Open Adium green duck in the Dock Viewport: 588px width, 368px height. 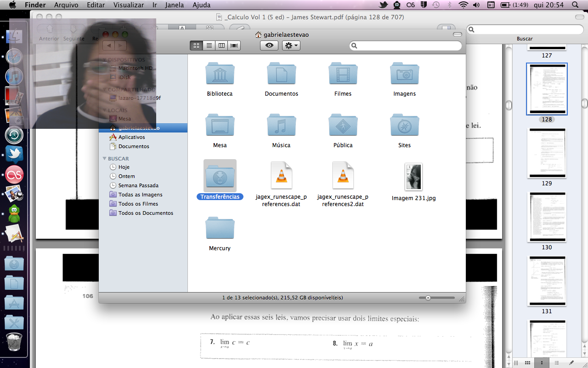(14, 213)
